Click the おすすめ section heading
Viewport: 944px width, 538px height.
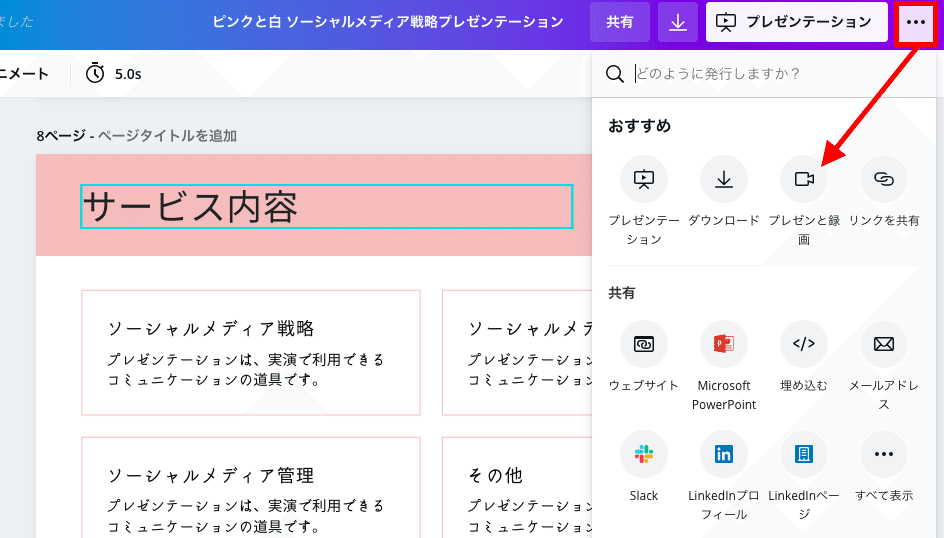(x=639, y=126)
